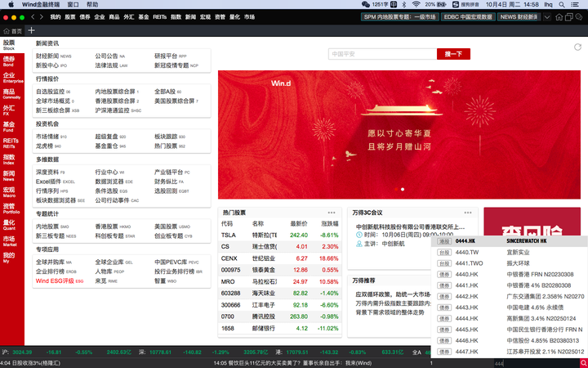Open the 财经新闻 NEWS link
Screen dimensions: 588x368
(53, 56)
